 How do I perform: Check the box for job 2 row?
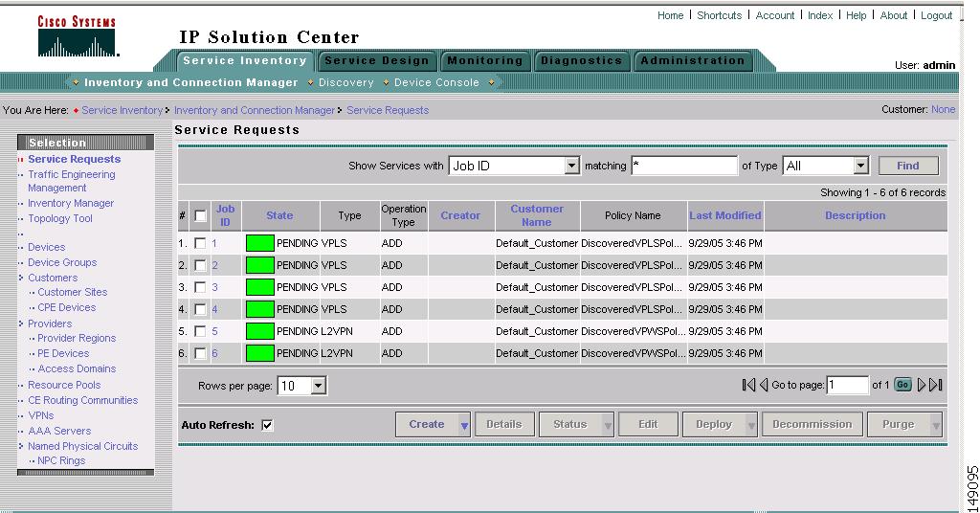(200, 265)
